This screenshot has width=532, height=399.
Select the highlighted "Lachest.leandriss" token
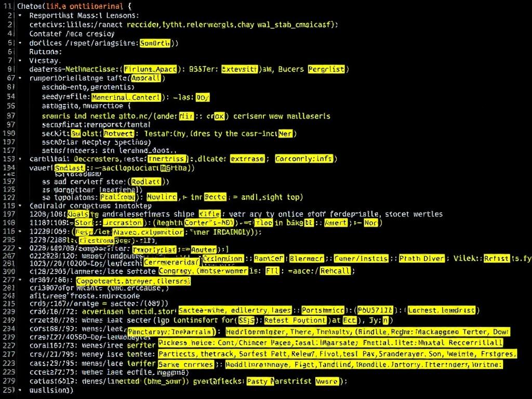click(x=441, y=310)
